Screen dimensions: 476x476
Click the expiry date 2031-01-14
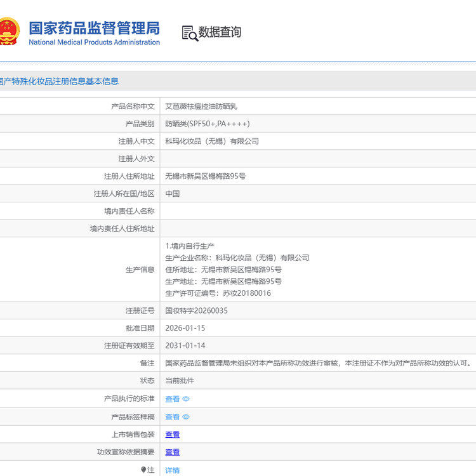pos(185,346)
